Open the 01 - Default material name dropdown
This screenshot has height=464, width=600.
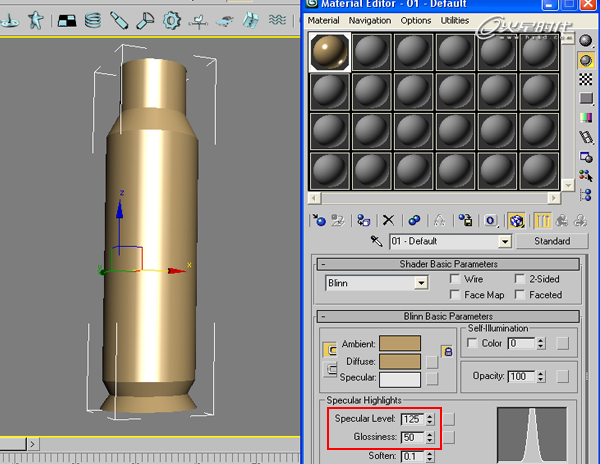505,242
